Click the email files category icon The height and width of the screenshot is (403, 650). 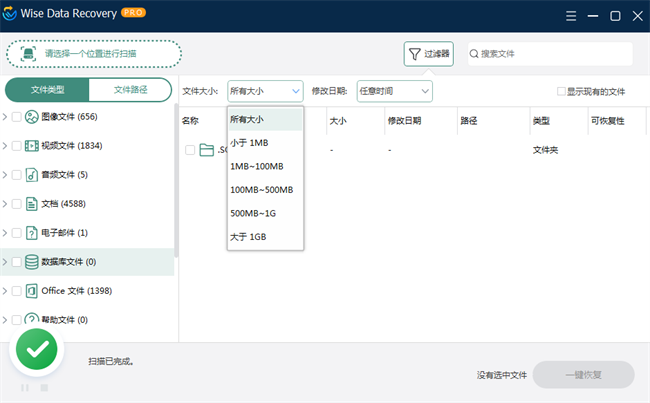click(x=32, y=233)
